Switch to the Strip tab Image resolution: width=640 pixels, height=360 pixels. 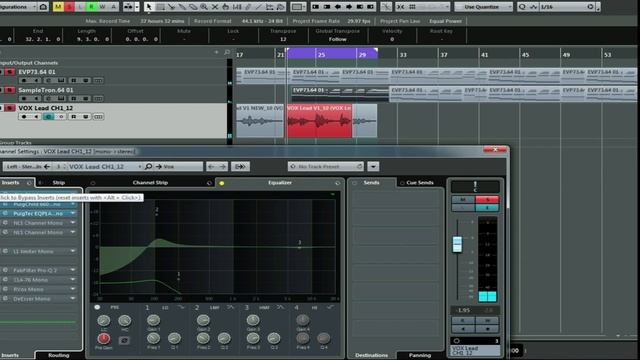(x=58, y=182)
